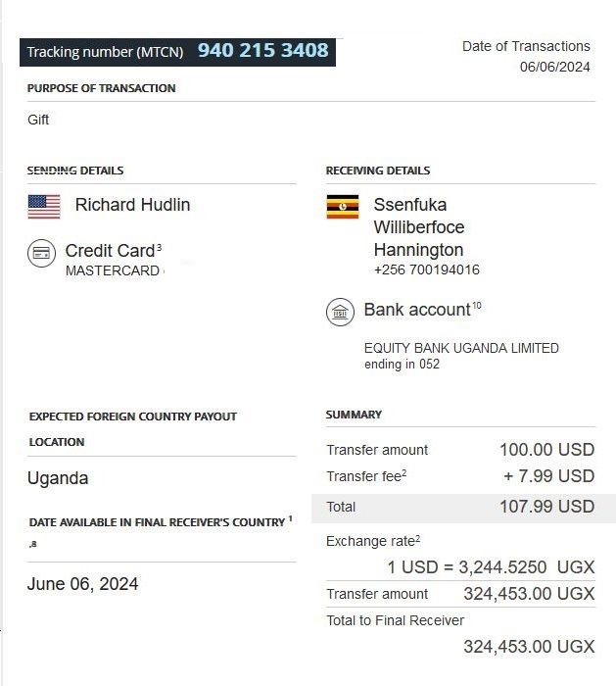
Task: Click the Bank account payout label
Action: [417, 310]
